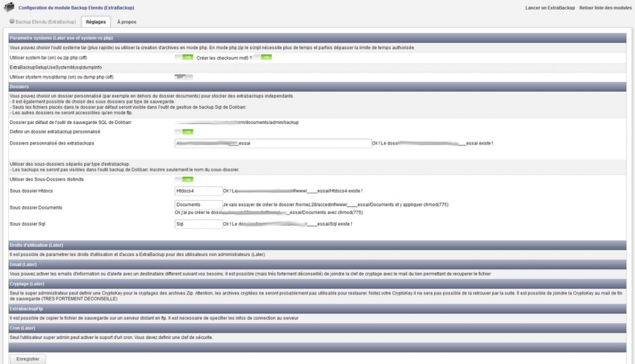This screenshot has height=364, width=635.
Task: Click the Utiliser system tar label
Action: (x=48, y=58)
